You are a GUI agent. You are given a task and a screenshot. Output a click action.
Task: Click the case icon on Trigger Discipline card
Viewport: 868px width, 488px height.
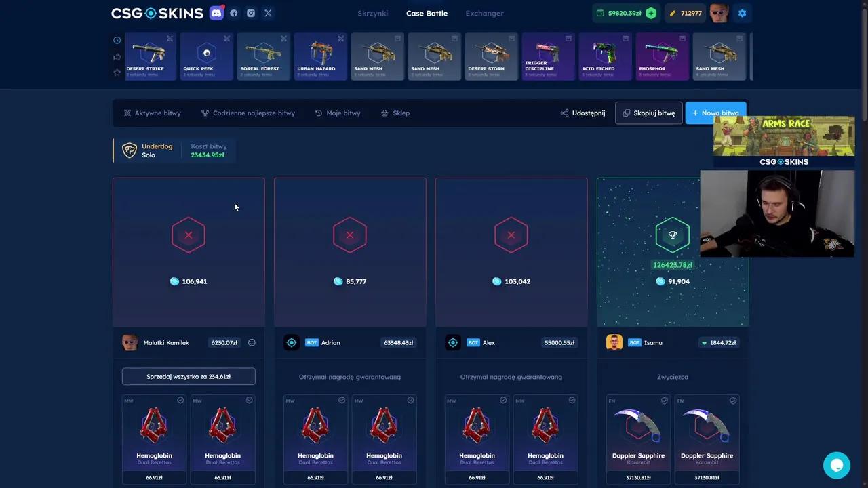pyautogui.click(x=568, y=39)
